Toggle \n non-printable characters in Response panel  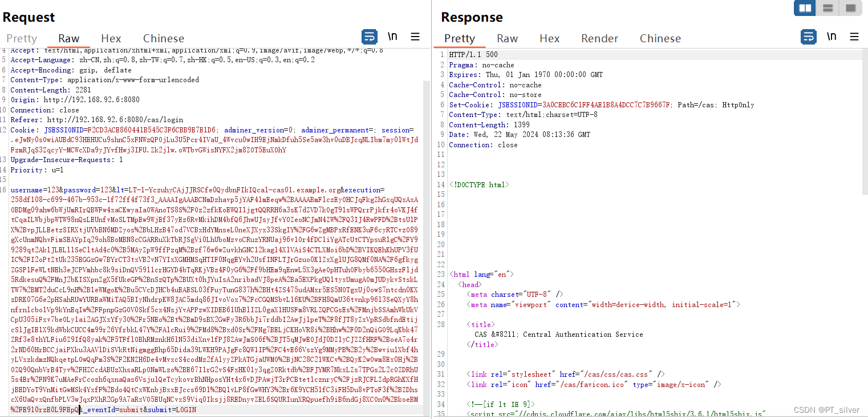pos(832,37)
